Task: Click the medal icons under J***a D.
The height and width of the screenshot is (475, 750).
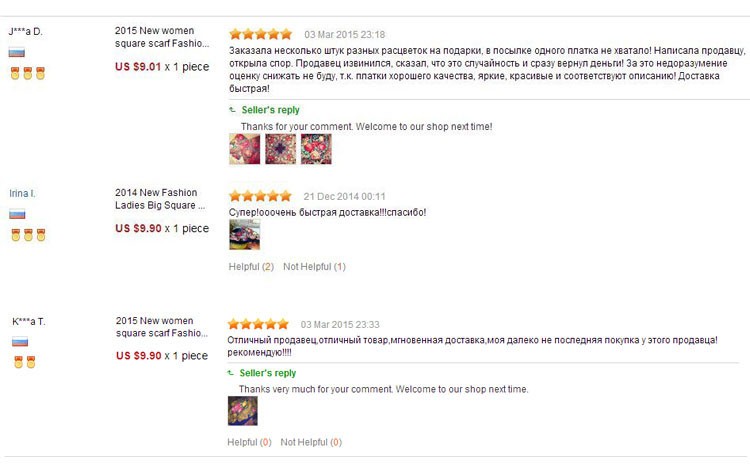Action: pos(28,73)
